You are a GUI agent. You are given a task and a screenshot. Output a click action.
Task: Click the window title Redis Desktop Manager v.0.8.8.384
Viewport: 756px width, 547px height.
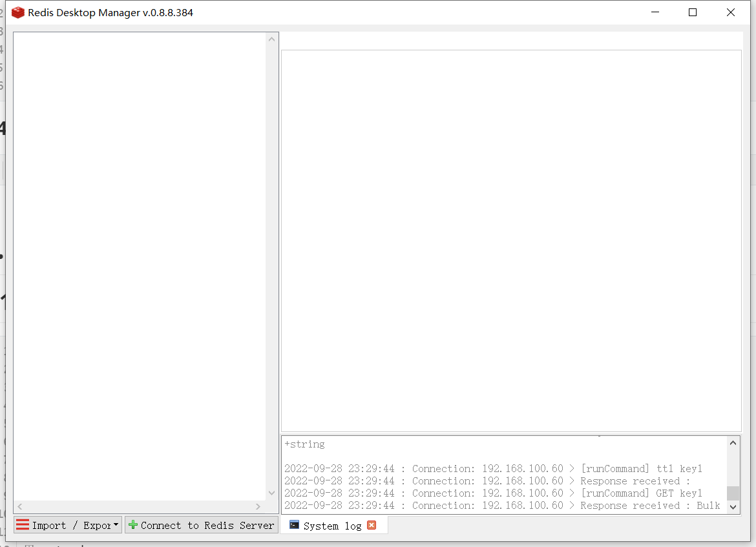pos(110,12)
